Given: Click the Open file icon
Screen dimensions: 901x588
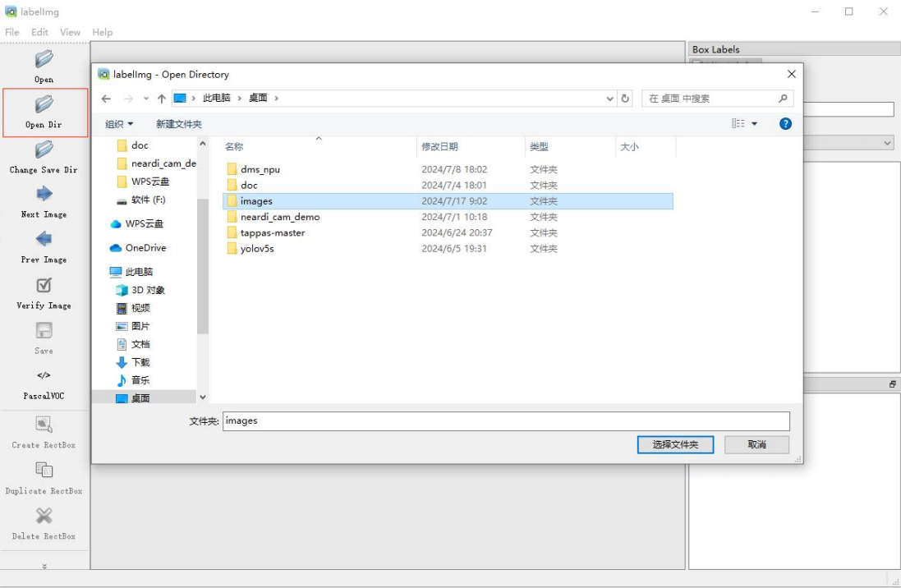Looking at the screenshot, I should [x=44, y=58].
